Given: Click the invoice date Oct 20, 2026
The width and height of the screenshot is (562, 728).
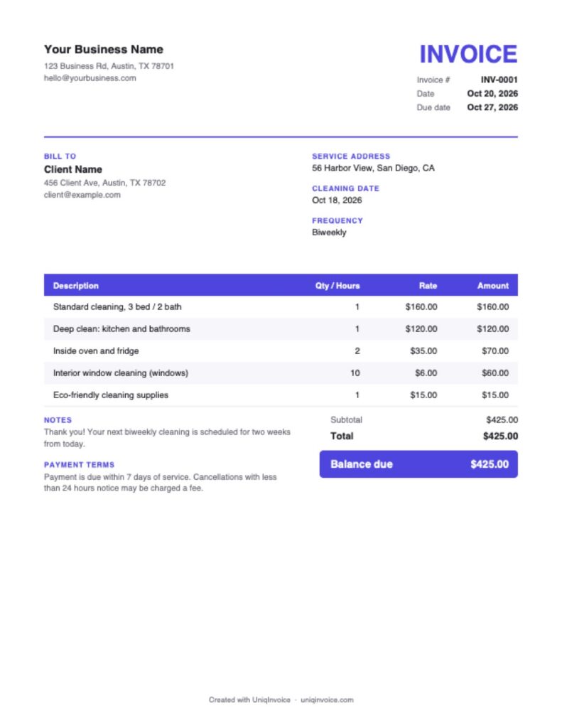Looking at the screenshot, I should [492, 93].
